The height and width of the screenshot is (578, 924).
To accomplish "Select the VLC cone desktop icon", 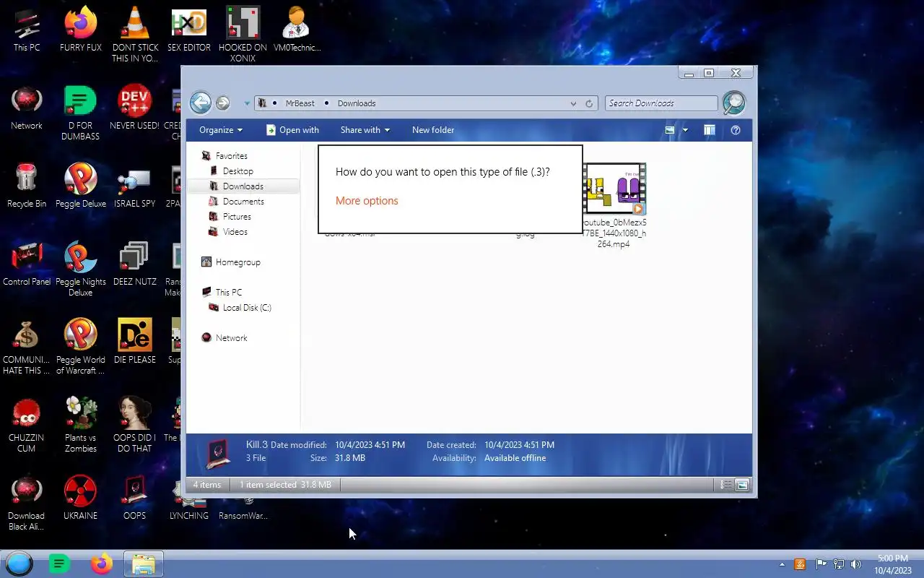I will pyautogui.click(x=135, y=35).
